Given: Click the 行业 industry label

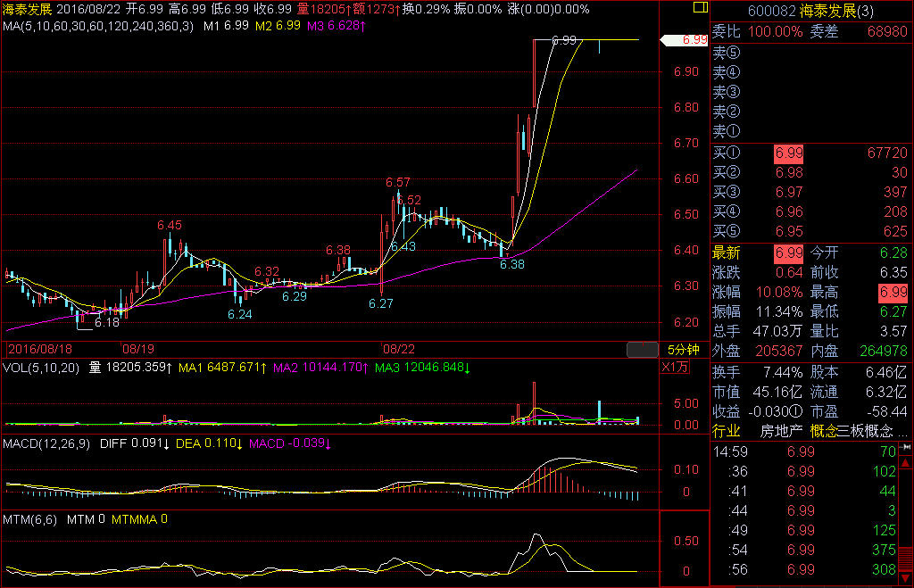Looking at the screenshot, I should click(x=726, y=431).
